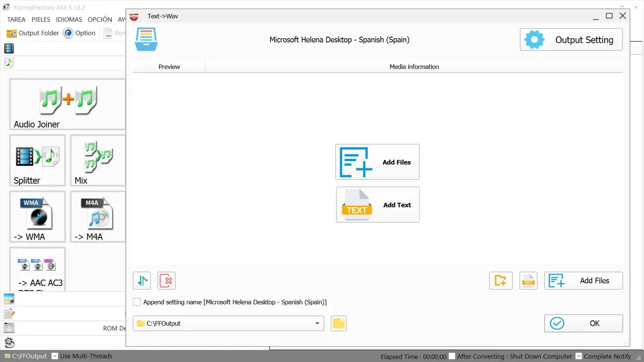Choose the -> M4A converter
644x362 pixels.
97,217
